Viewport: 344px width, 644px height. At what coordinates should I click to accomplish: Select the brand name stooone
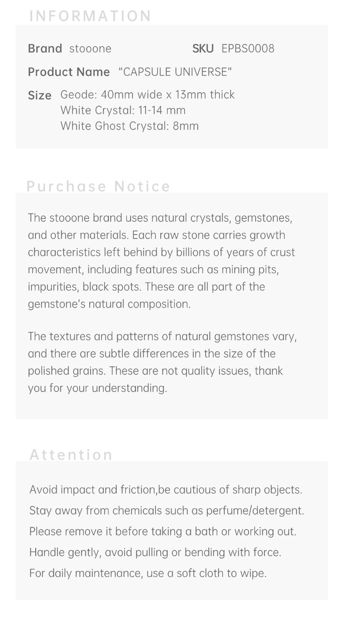tap(90, 48)
